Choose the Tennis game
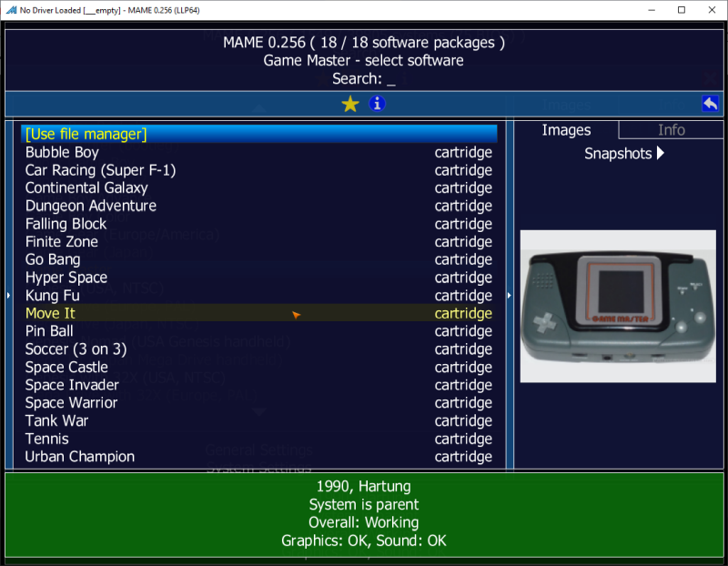Image resolution: width=728 pixels, height=566 pixels. coord(259,439)
